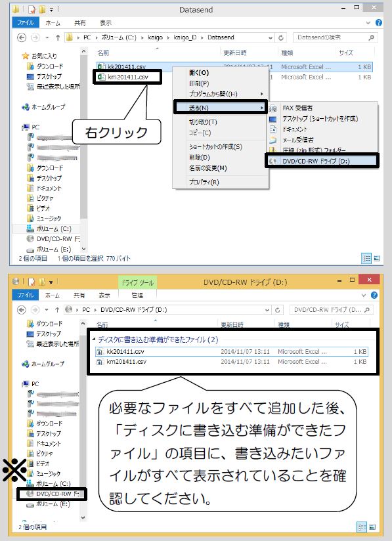Open the ファイル tab in DVD drive window
The image size is (392, 541).
click(25, 295)
